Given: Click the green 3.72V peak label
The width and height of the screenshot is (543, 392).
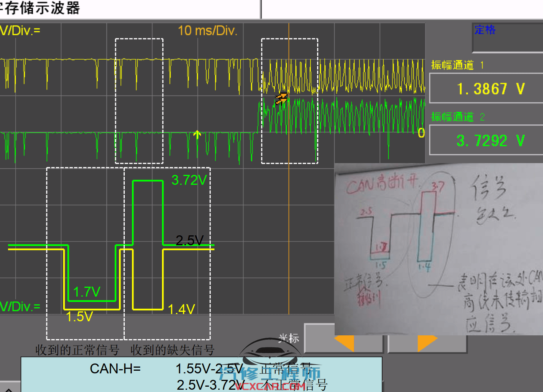Looking at the screenshot, I should pyautogui.click(x=189, y=180).
